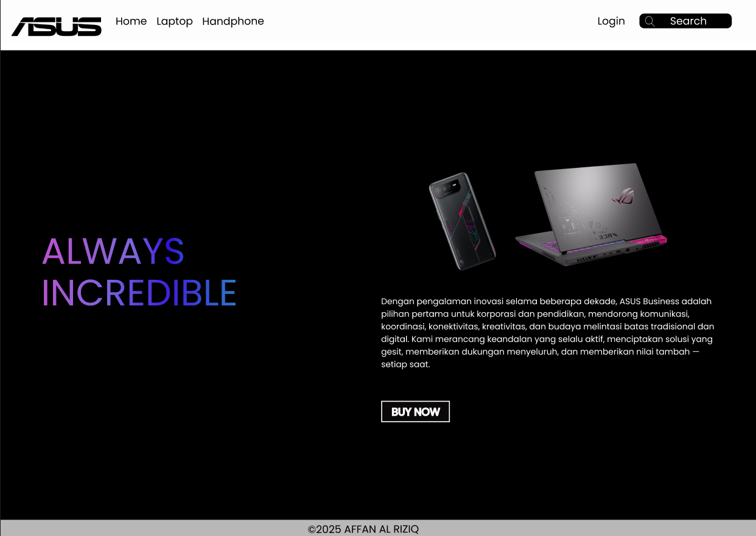Click the BUY NOW button
The height and width of the screenshot is (536, 756).
(415, 411)
